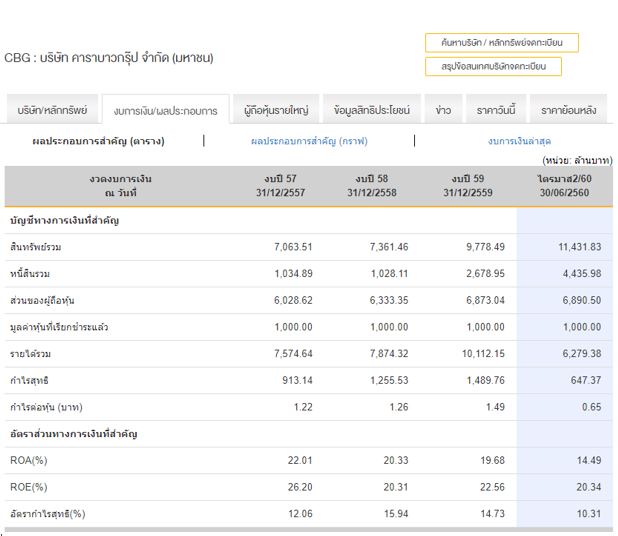View the ราคาย้อนหลัง tab
Screen dimensions: 618x536
(568, 110)
